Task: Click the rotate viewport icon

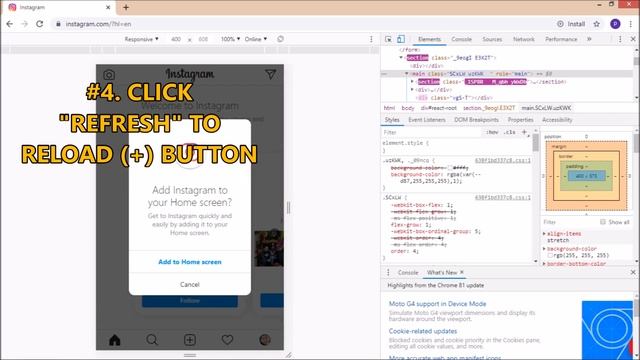Action: [x=280, y=39]
